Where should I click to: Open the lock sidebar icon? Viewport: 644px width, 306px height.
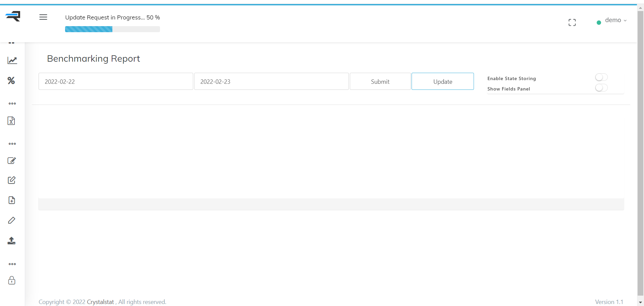point(12,280)
